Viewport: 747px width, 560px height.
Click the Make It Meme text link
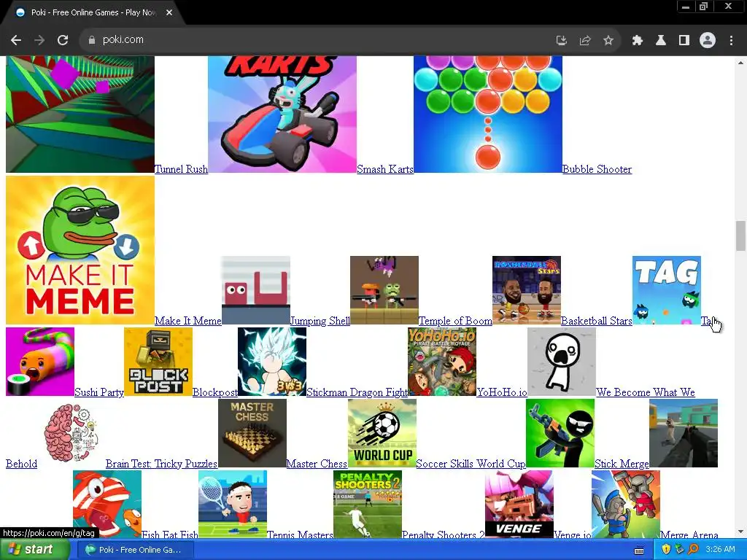point(188,321)
